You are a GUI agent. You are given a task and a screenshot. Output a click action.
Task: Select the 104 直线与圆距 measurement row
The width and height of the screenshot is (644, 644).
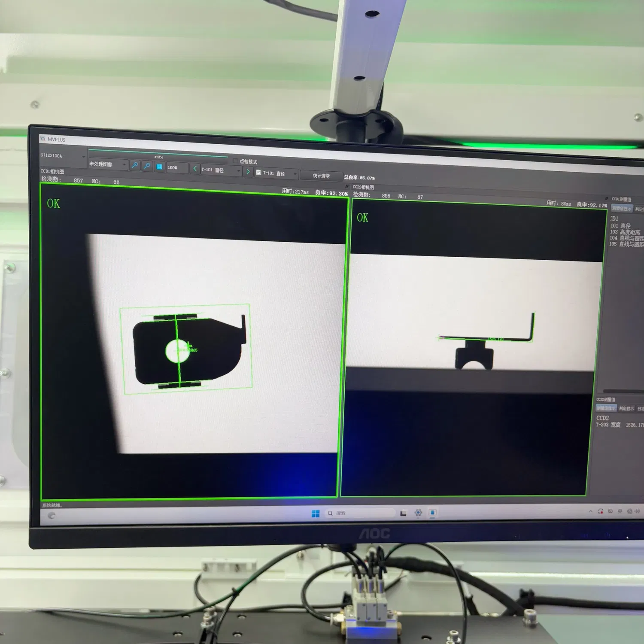[626, 238]
